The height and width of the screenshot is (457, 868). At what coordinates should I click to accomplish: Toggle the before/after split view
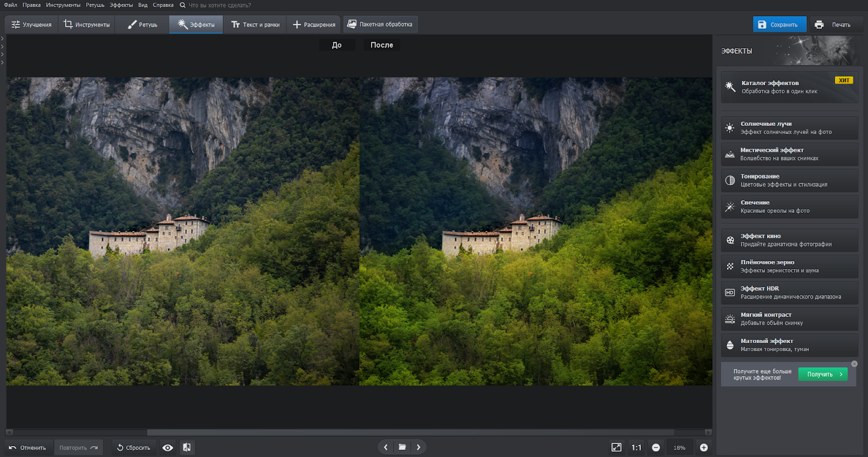[x=187, y=447]
